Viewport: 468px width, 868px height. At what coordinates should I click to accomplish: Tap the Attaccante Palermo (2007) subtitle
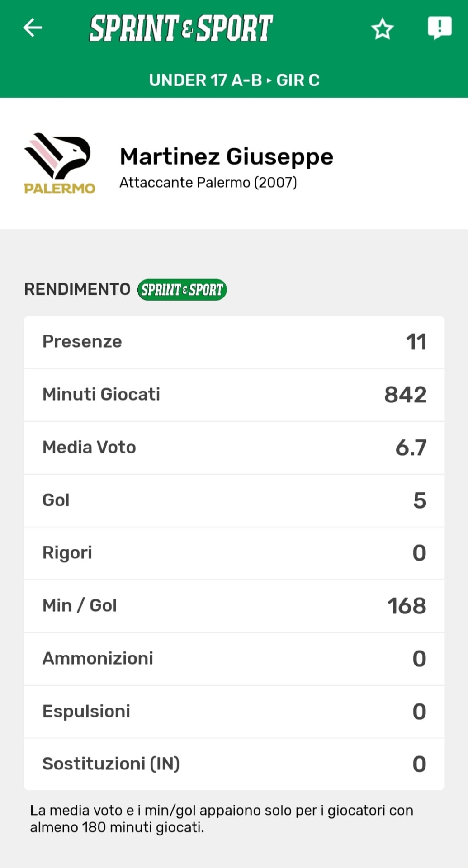tap(208, 183)
